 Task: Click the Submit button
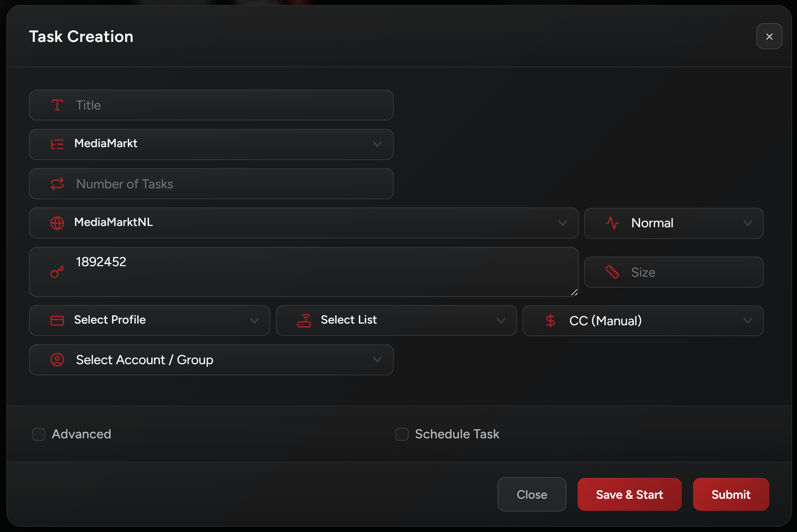pyautogui.click(x=730, y=494)
